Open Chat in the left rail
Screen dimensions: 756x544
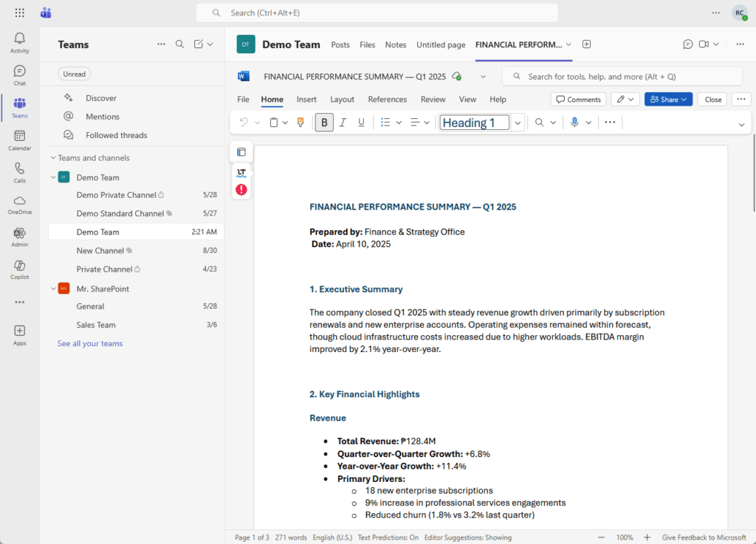point(19,75)
